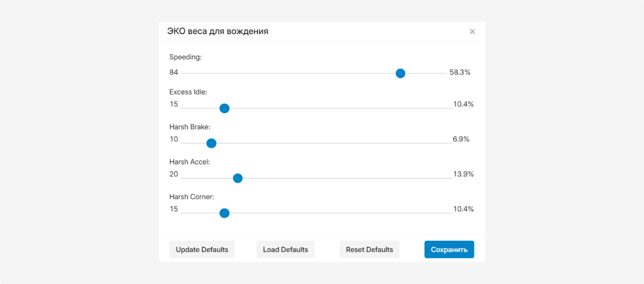Click the Speeding percentage 58.3%
Viewport: 644px width, 284px height.
[x=460, y=73]
